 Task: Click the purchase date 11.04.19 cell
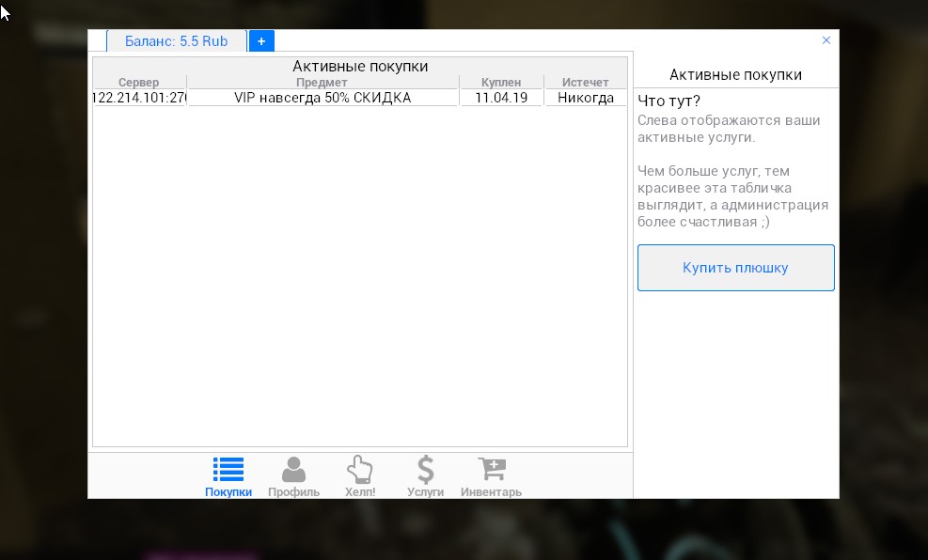tap(501, 98)
